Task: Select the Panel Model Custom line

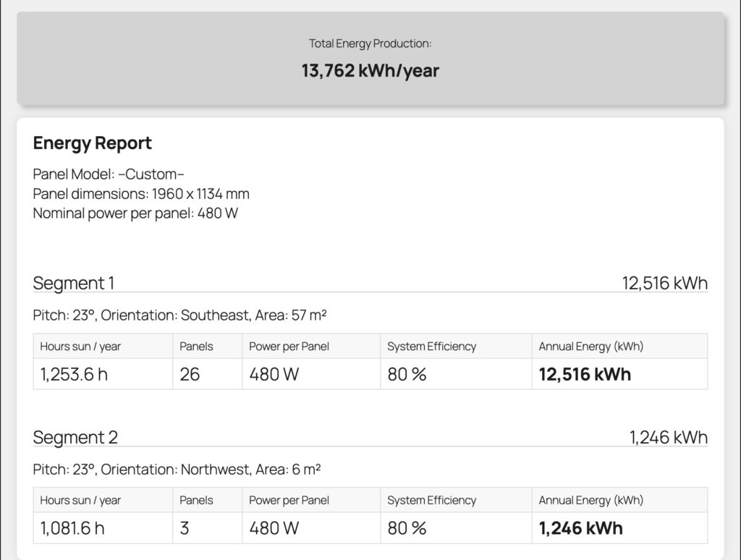Action: coord(109,174)
